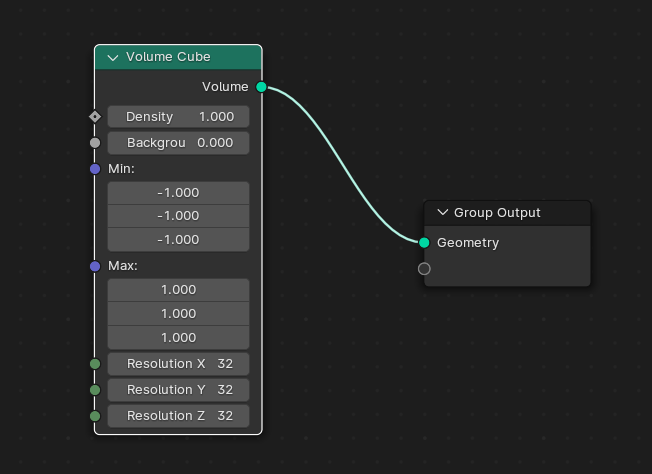Collapse the Group Output node
652x474 pixels.
tap(443, 212)
